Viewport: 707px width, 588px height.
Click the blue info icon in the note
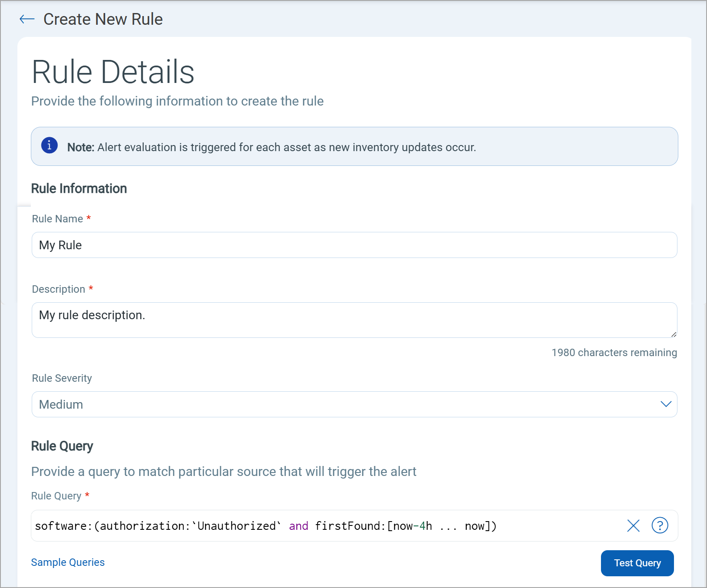50,145
